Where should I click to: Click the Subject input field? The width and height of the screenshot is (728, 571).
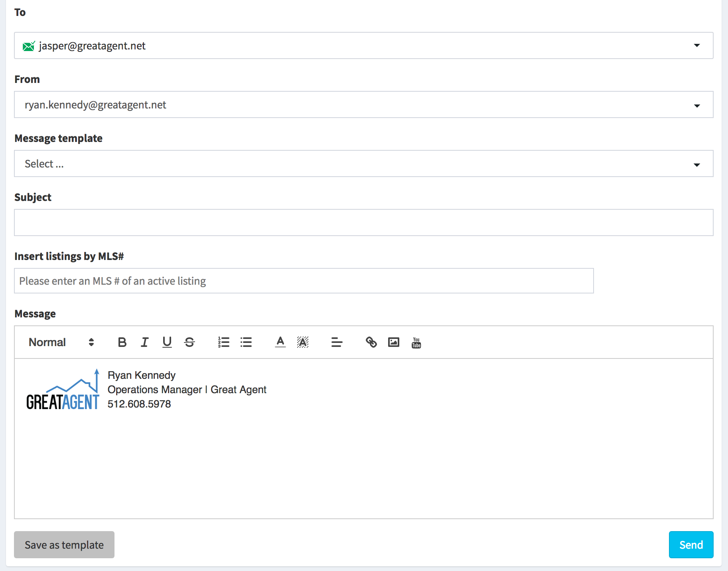tap(363, 222)
